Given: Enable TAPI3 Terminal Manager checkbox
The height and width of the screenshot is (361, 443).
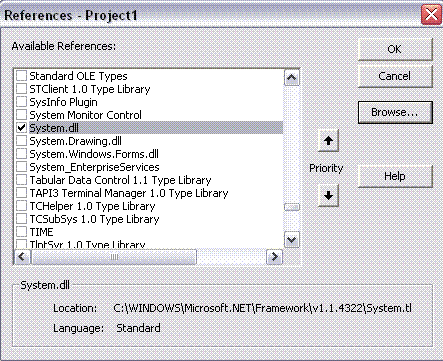Looking at the screenshot, I should tap(21, 193).
